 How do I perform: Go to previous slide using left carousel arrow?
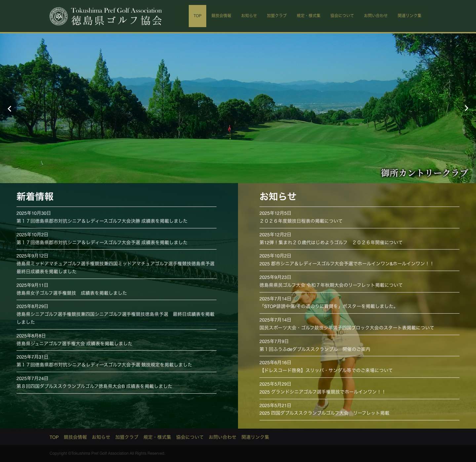pos(10,109)
